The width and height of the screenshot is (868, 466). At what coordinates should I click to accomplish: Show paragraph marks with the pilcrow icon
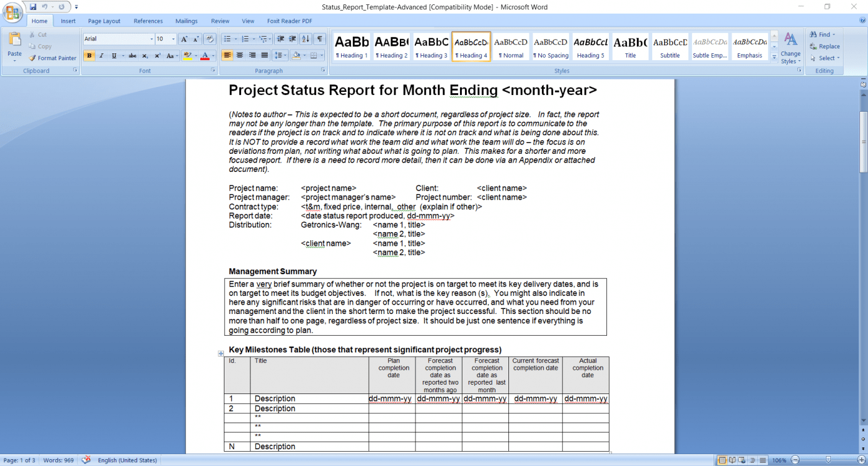click(321, 38)
